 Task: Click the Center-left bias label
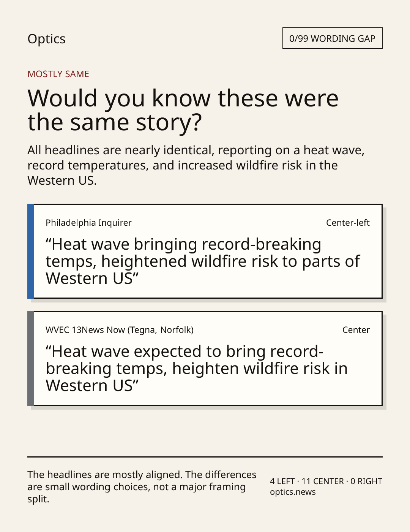[348, 223]
